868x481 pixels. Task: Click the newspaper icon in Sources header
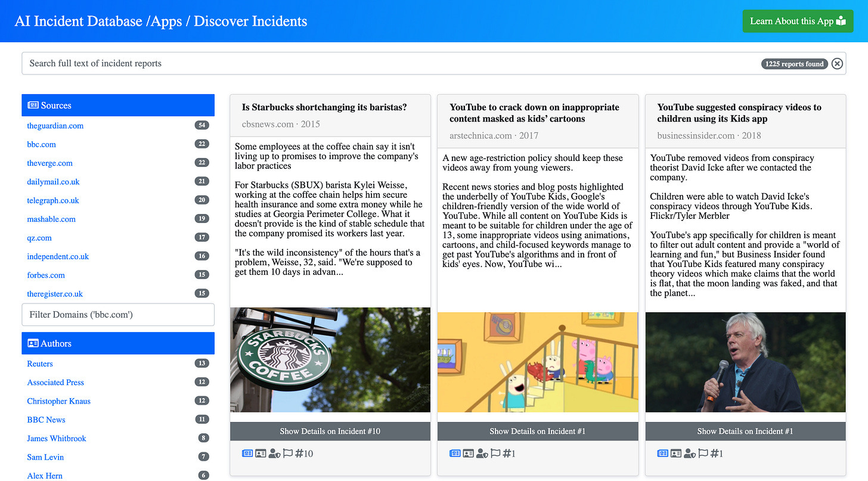(x=33, y=105)
